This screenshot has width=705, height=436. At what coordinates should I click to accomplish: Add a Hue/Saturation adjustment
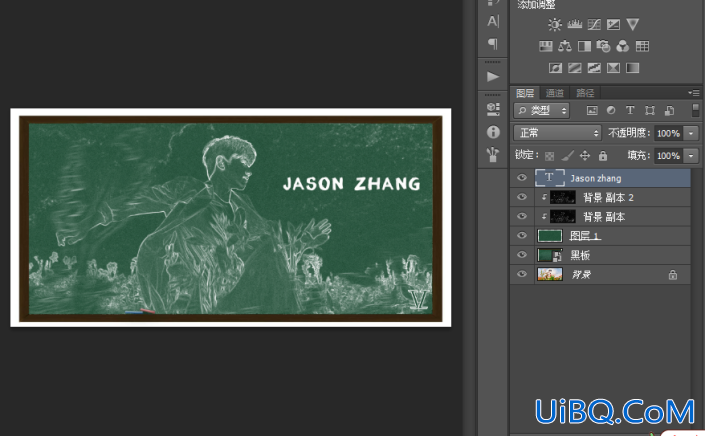click(545, 46)
